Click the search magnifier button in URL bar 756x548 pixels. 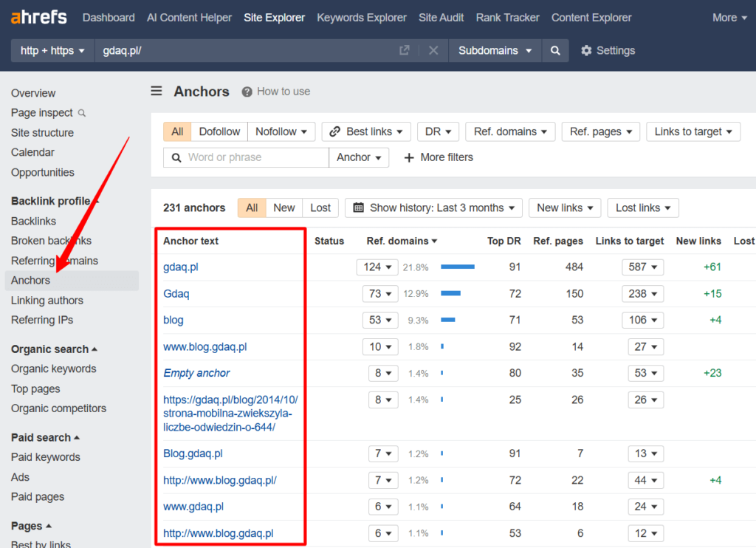555,51
